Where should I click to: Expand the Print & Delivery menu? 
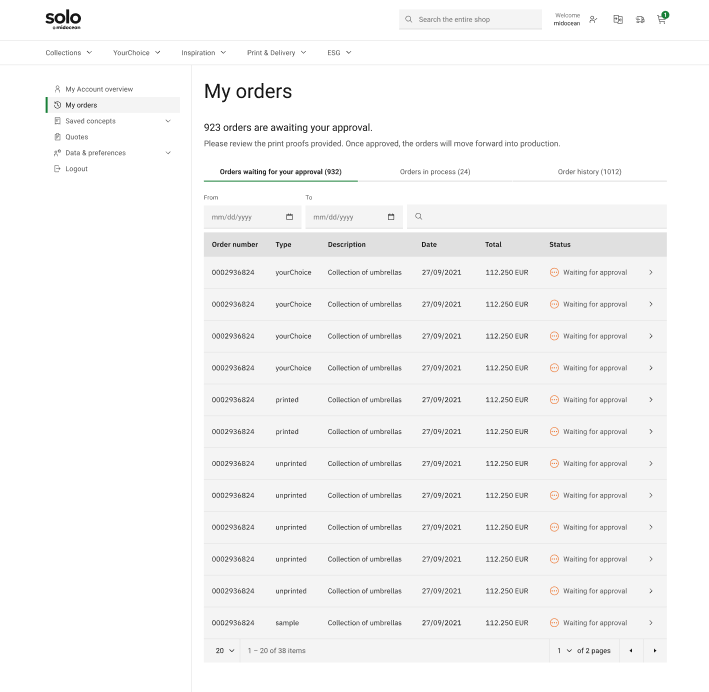pyautogui.click(x=276, y=52)
